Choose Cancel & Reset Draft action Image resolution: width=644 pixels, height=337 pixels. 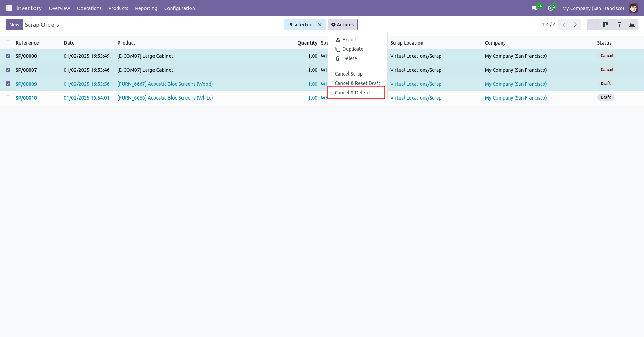[358, 83]
